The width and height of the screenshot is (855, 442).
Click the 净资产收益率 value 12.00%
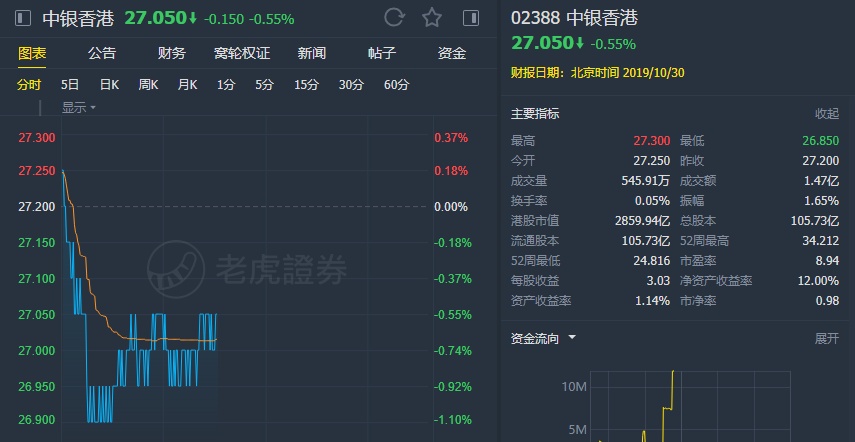pyautogui.click(x=818, y=281)
